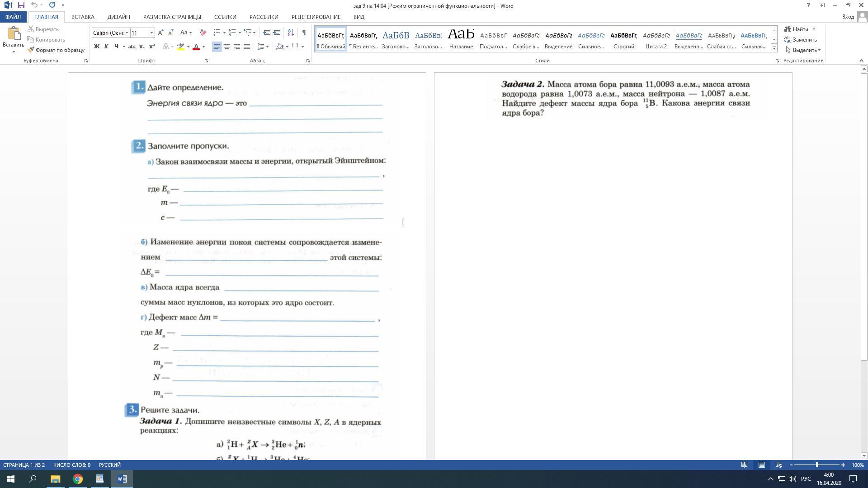
Task: Click the decrease indent icon
Action: click(267, 33)
